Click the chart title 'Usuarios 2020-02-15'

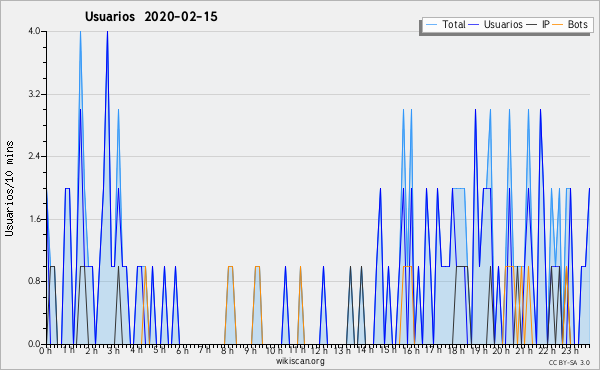pos(151,17)
